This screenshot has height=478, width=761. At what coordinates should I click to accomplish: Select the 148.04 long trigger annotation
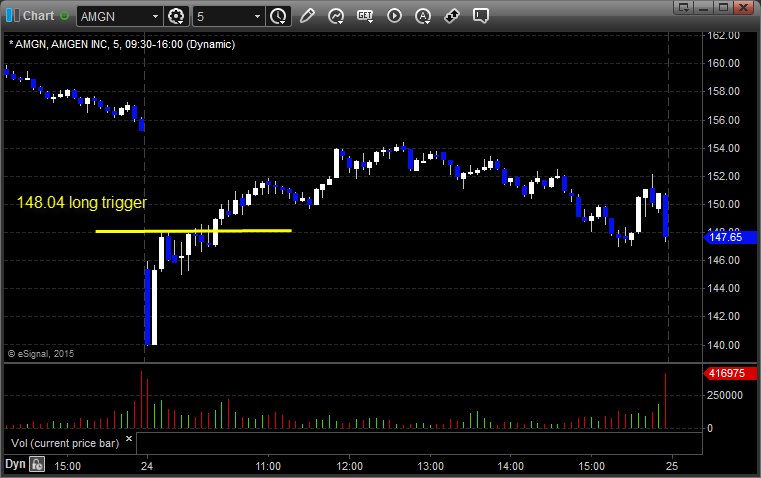(82, 202)
